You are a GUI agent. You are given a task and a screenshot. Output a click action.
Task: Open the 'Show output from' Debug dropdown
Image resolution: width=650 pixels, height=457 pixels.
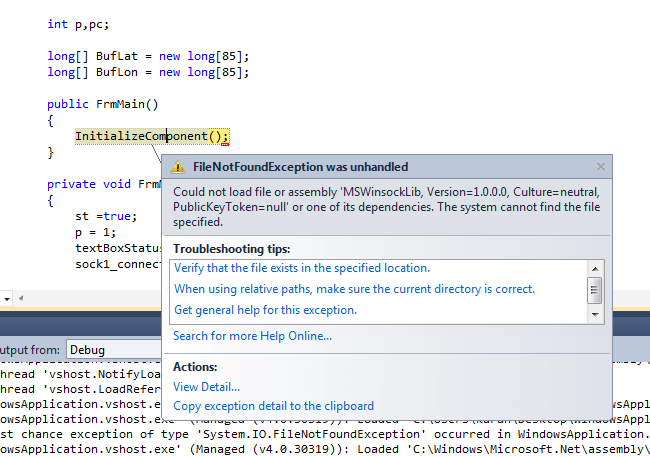point(114,350)
